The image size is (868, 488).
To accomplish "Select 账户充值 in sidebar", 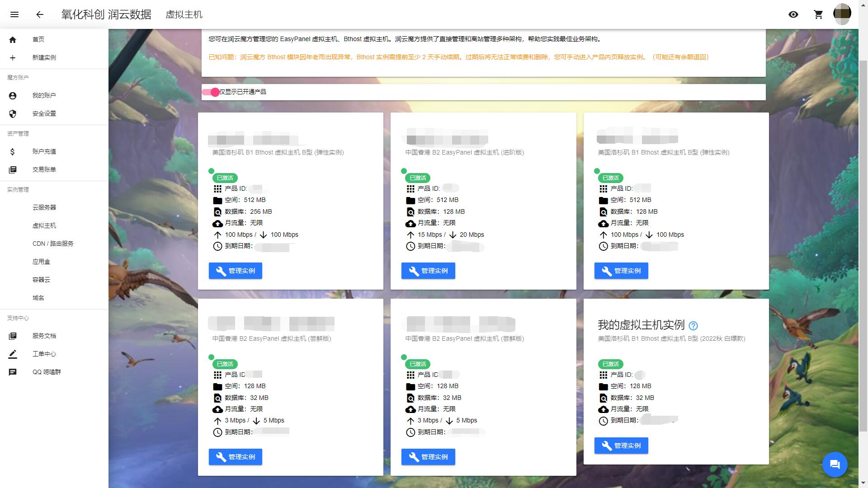I will coord(54,152).
